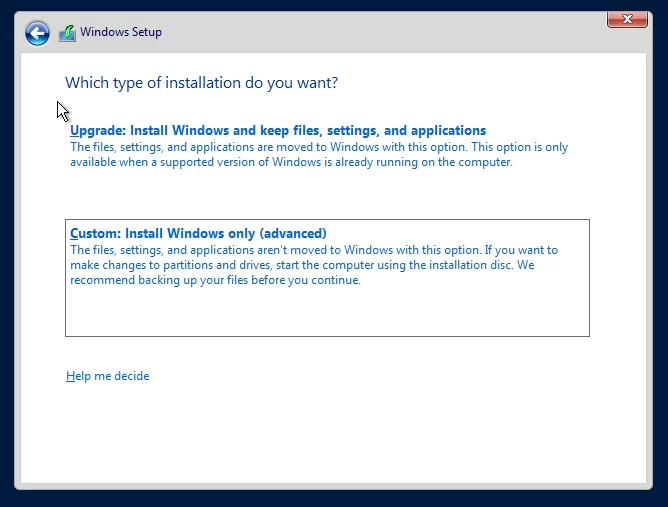Click Custom description about backing up your files
The image size is (668, 507).
[x=314, y=265]
